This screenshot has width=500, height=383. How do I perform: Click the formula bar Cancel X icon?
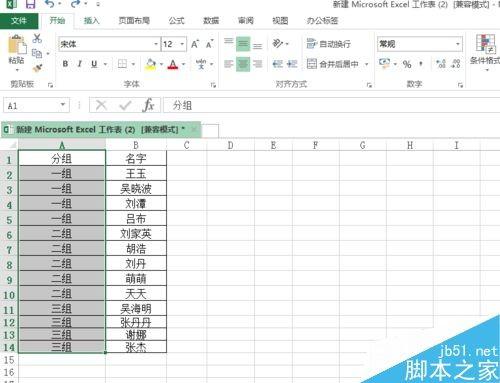click(x=101, y=105)
